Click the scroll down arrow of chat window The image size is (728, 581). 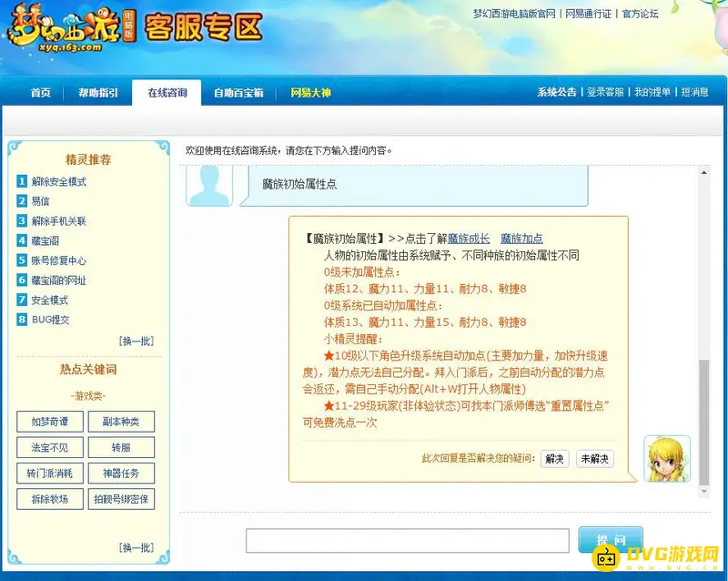tap(703, 491)
